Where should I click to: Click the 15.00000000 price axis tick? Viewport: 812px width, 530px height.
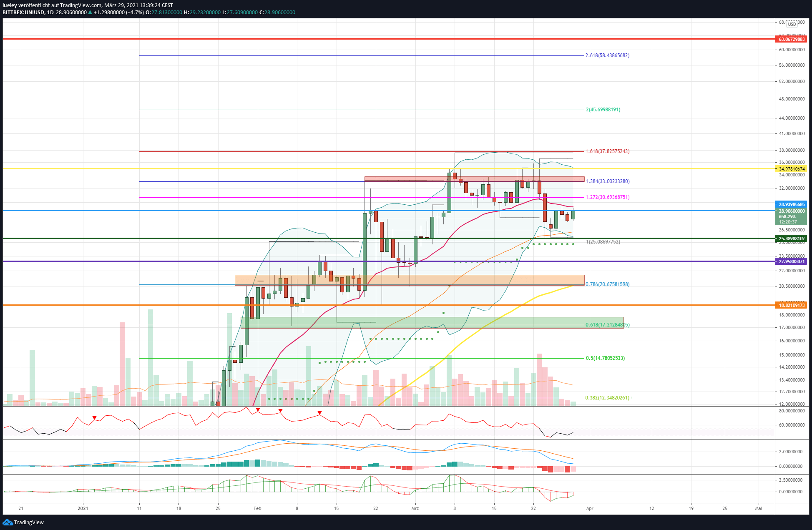792,355
